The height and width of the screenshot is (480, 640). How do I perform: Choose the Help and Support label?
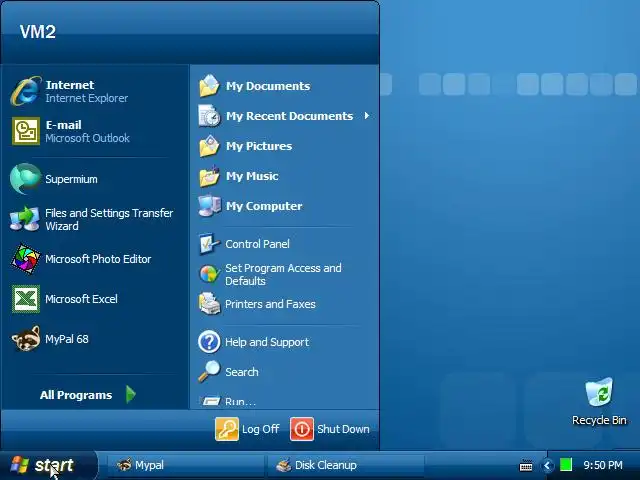click(x=267, y=342)
